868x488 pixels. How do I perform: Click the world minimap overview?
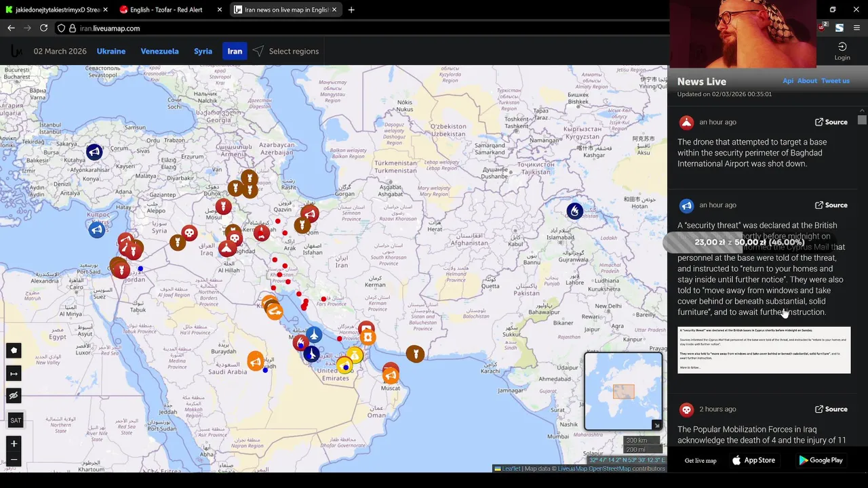[x=623, y=391]
